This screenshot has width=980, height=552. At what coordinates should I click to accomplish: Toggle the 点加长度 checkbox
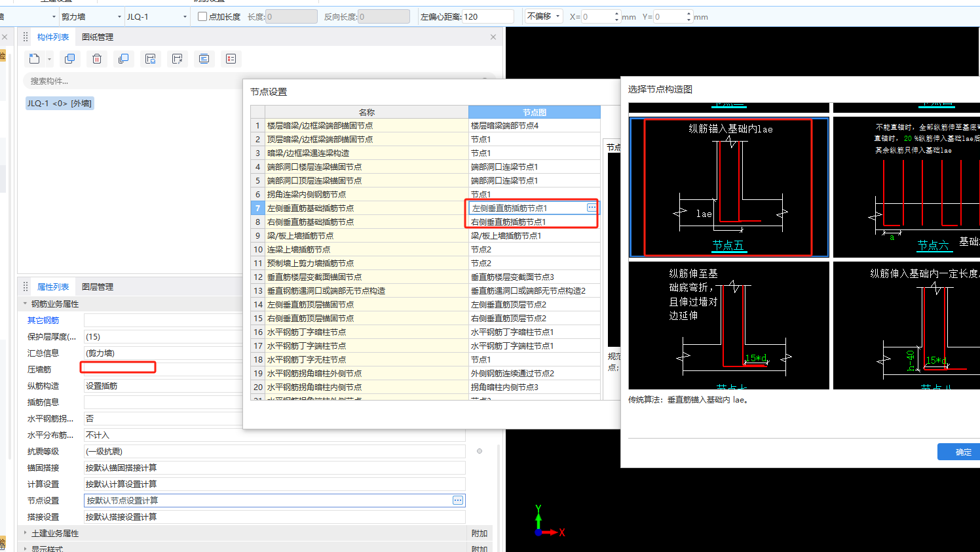[x=202, y=16]
